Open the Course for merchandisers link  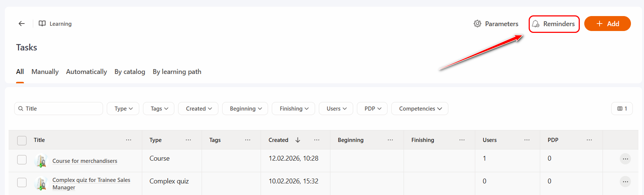85,161
